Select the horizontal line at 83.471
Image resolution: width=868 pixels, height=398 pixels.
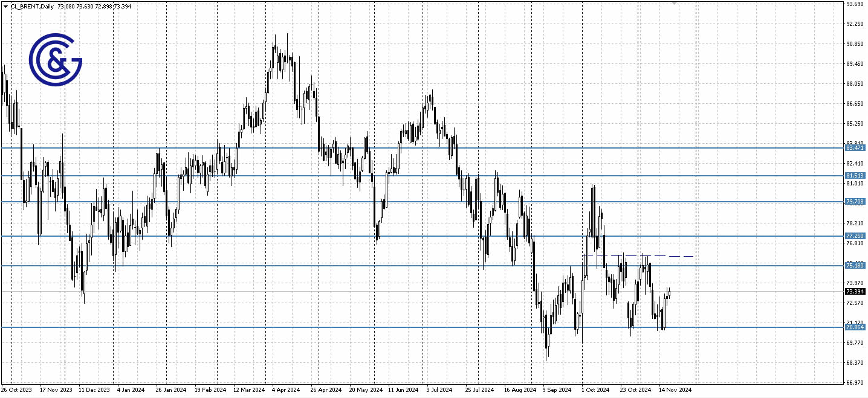(x=423, y=147)
